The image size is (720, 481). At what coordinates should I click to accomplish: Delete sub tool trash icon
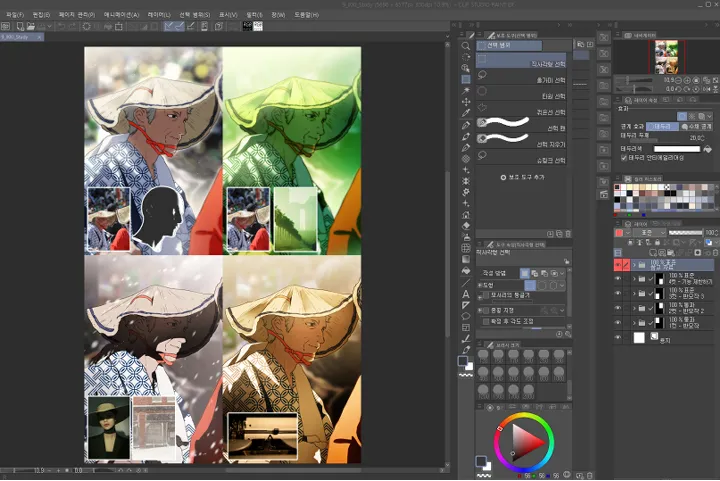click(568, 234)
